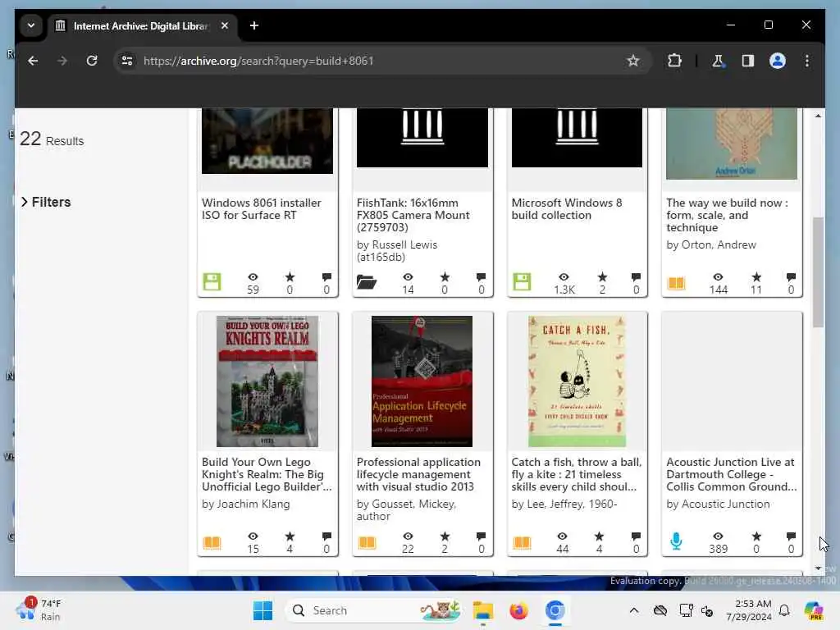Image resolution: width=840 pixels, height=630 pixels.
Task: Open the browser extensions puzzle icon
Action: point(674,61)
